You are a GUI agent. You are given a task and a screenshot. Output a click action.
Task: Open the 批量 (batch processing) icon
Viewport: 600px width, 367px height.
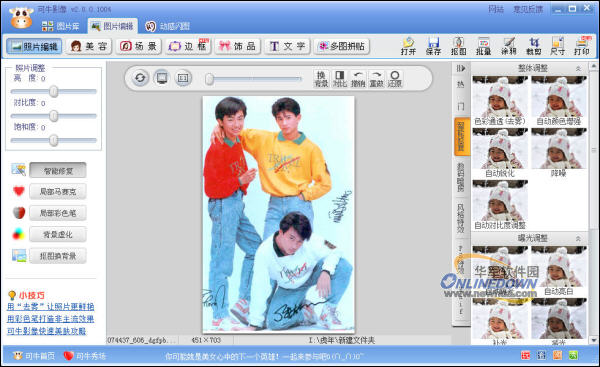[x=483, y=46]
